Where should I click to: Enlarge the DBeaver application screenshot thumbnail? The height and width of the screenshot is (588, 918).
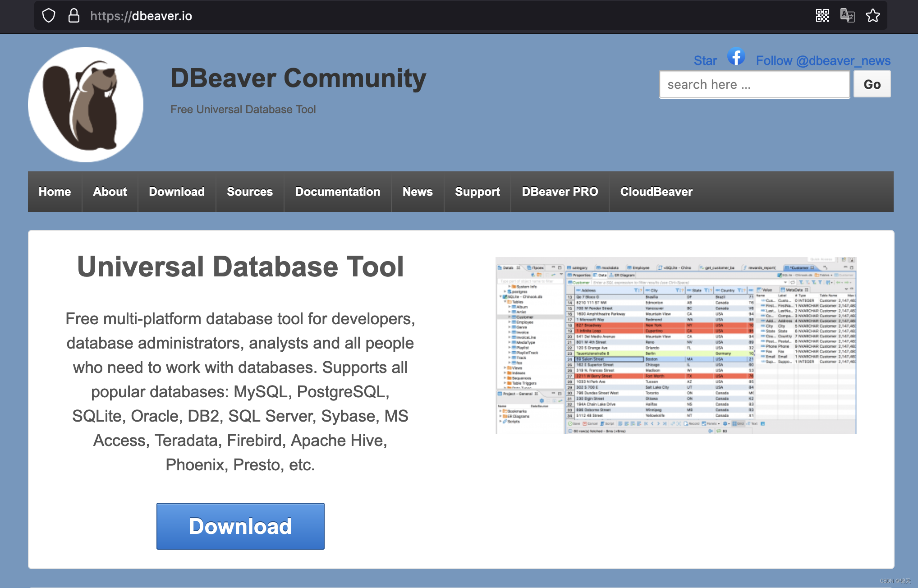(x=676, y=345)
